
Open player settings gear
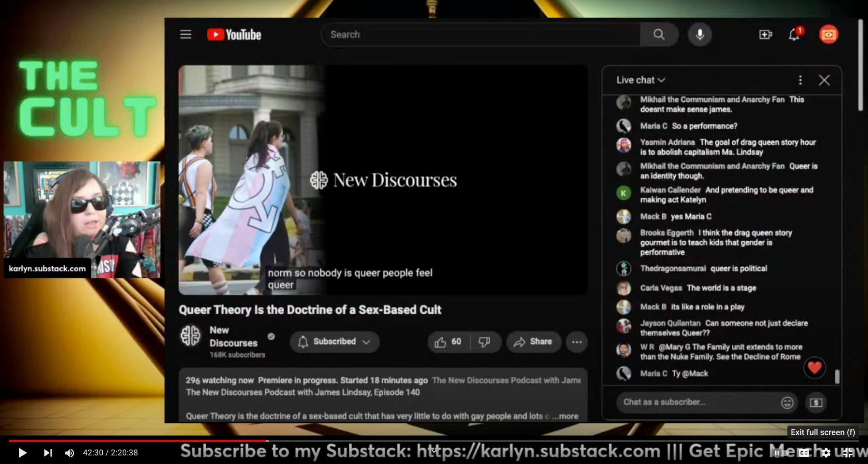[826, 453]
